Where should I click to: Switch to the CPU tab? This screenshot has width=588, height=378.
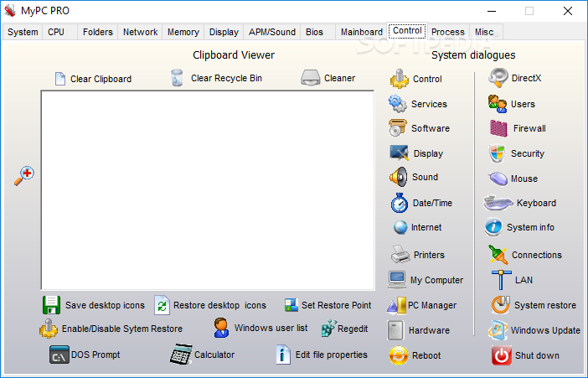[60, 32]
